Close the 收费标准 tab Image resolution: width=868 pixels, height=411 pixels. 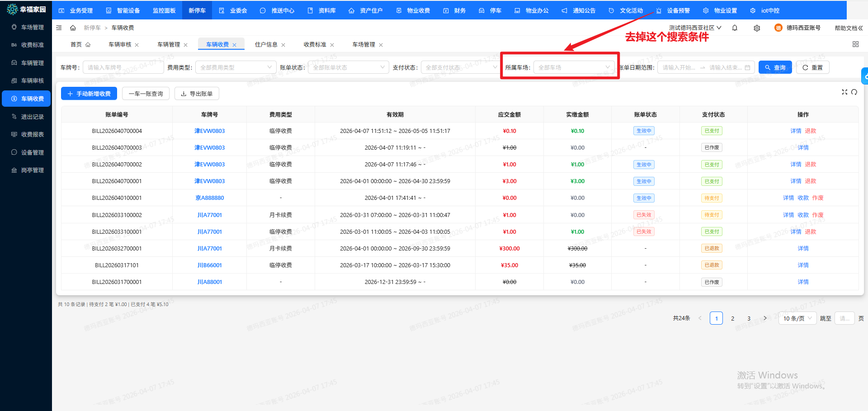(x=332, y=45)
